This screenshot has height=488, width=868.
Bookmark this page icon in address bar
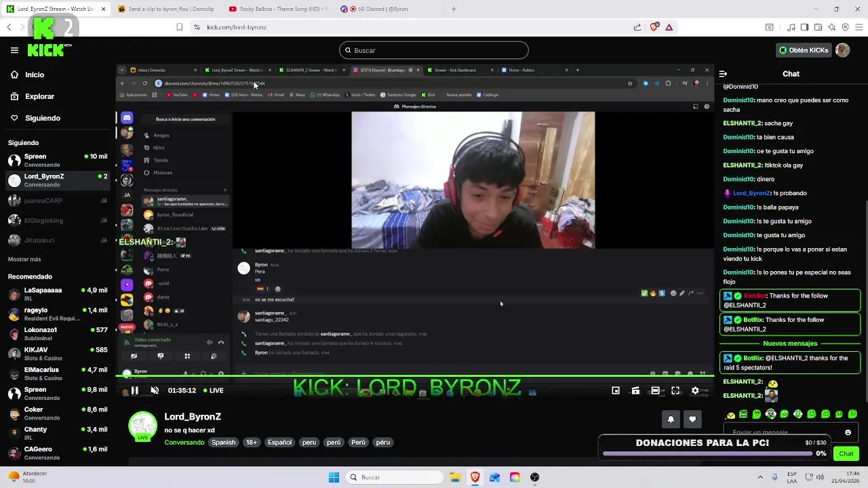click(179, 27)
